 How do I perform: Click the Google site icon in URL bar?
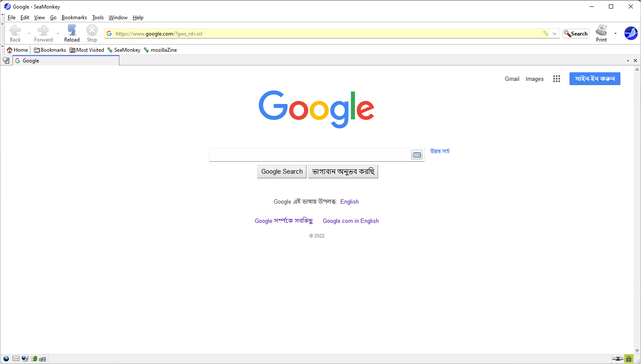pos(109,33)
